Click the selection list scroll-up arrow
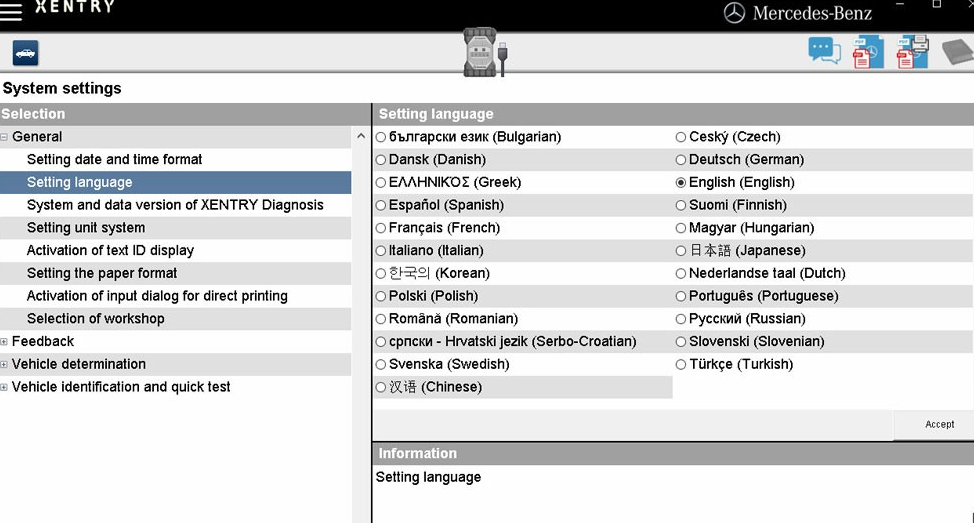Viewport: 974px width, 523px height. tap(361, 136)
